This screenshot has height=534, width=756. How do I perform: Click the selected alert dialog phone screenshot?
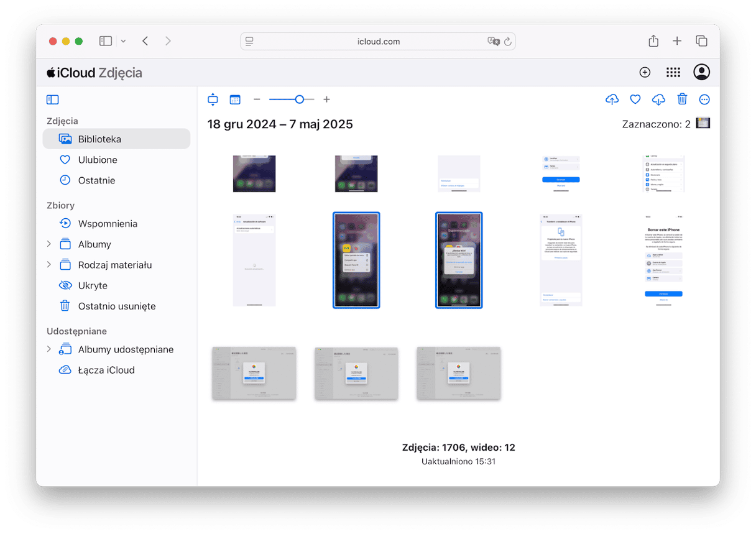(459, 260)
